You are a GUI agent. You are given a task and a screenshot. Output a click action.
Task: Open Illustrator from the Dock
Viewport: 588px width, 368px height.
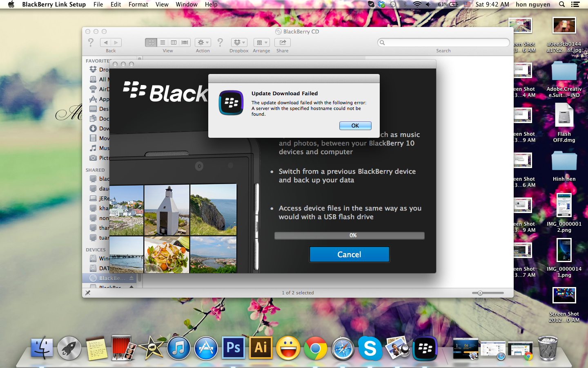pos(261,348)
